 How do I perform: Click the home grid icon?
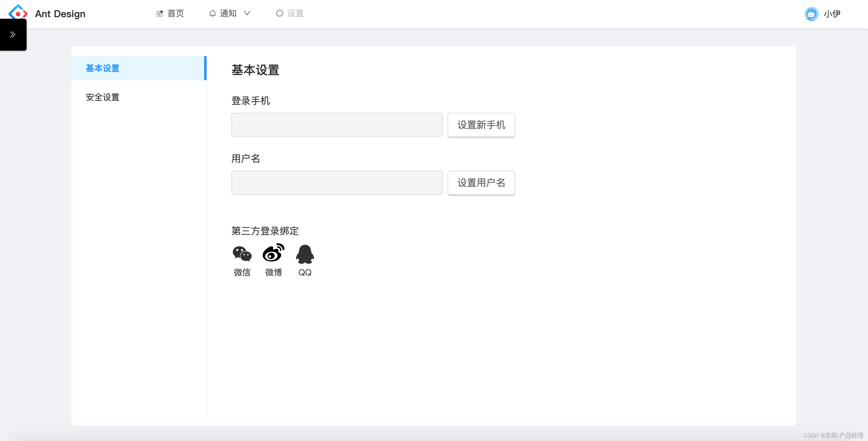point(160,14)
